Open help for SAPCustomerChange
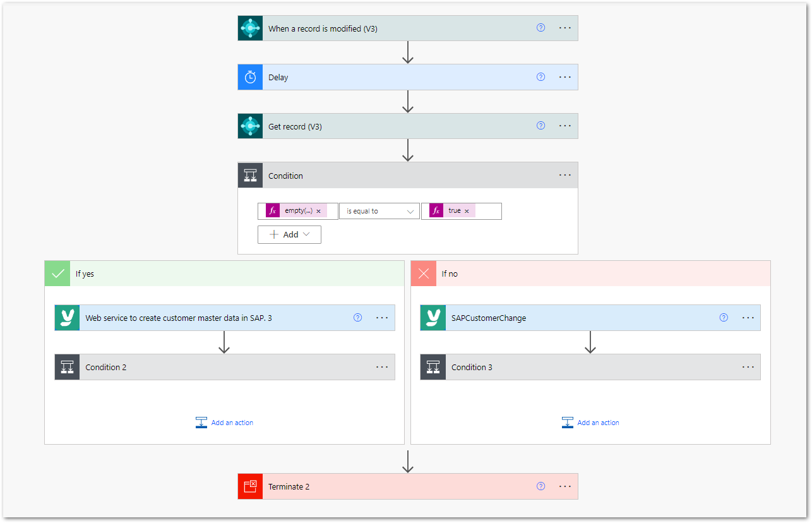The image size is (812, 523). pyautogui.click(x=724, y=318)
